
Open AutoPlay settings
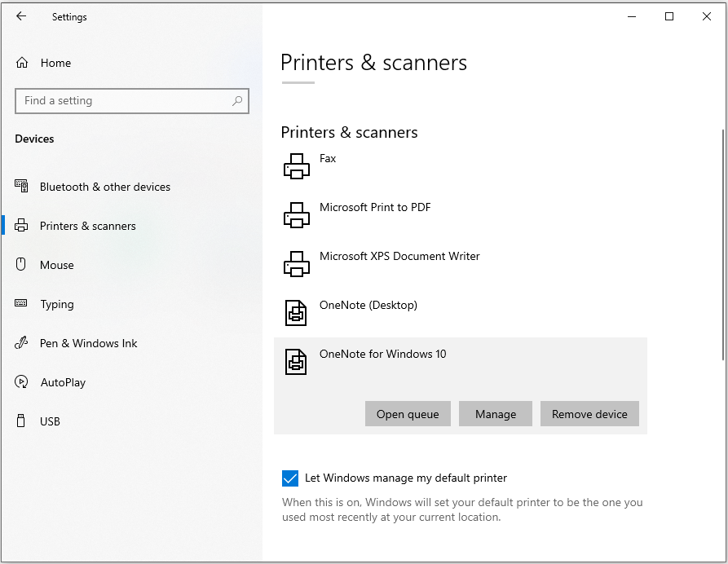62,382
